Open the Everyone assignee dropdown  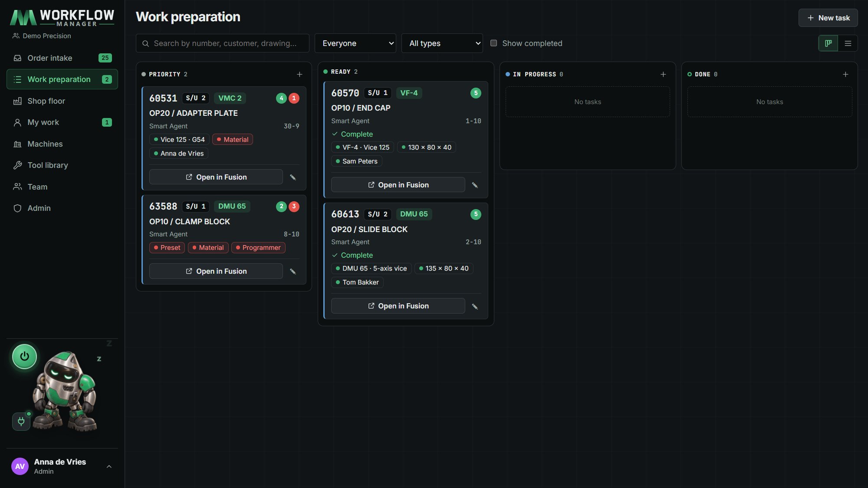pos(355,43)
